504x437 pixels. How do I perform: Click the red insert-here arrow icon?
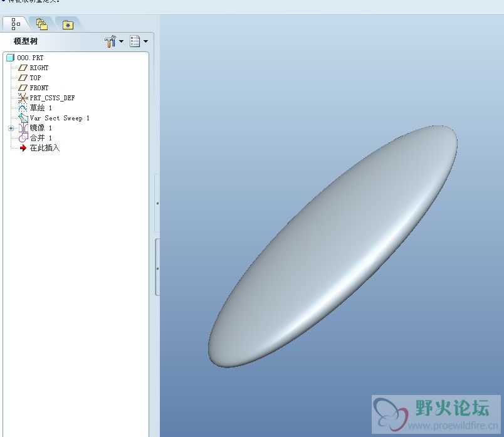(x=23, y=148)
